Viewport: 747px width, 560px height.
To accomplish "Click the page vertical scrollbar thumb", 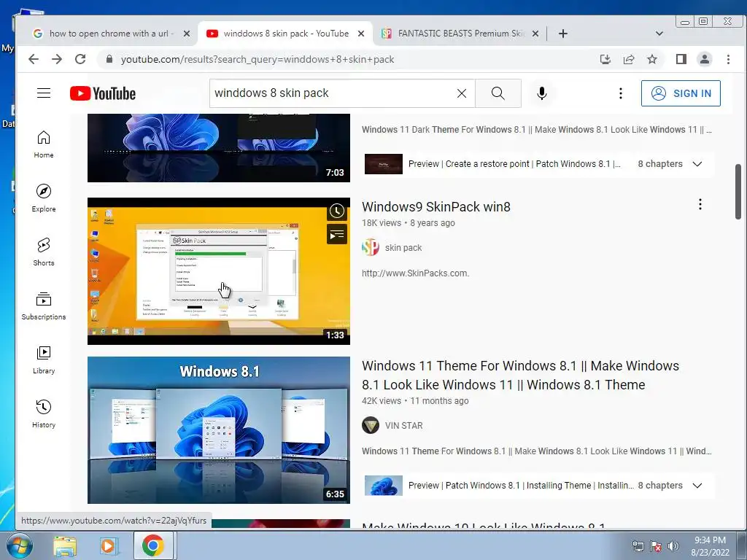I will pos(738,191).
